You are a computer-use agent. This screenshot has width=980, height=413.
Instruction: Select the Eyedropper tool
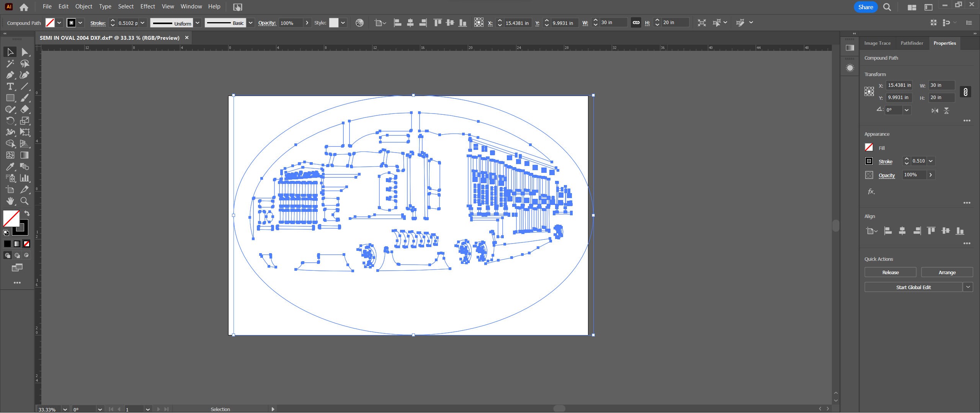10,167
